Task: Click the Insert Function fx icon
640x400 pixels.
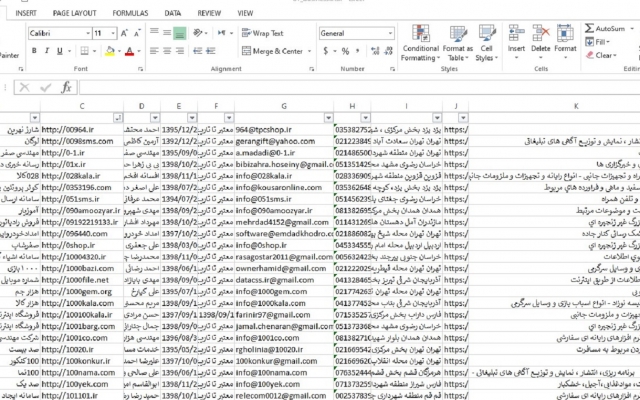Action: click(x=66, y=87)
